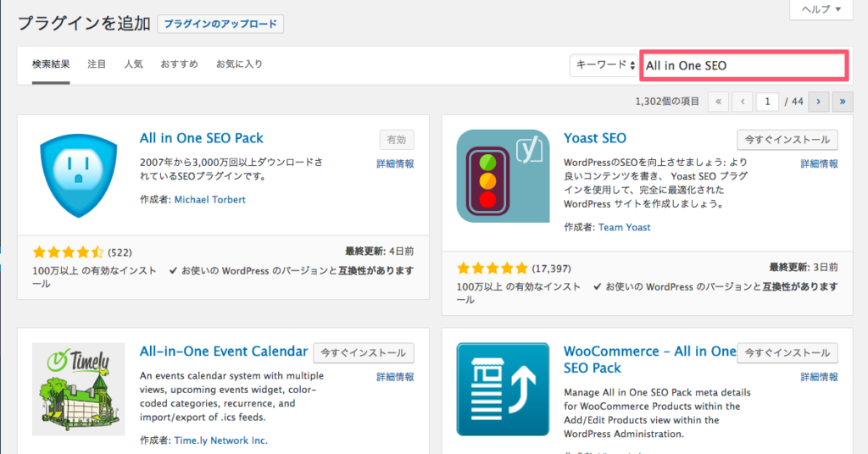The height and width of the screenshot is (454, 868).
Task: Switch to the 人気 tab
Action: [133, 64]
